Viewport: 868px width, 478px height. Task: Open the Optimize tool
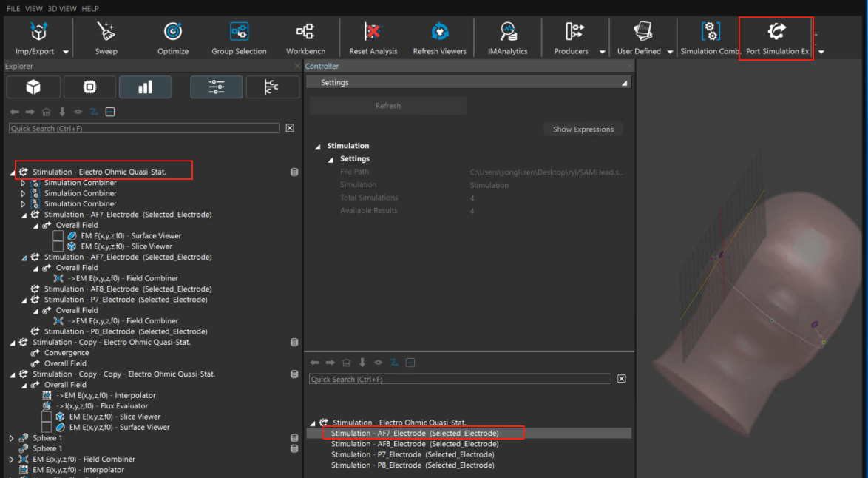pos(173,32)
